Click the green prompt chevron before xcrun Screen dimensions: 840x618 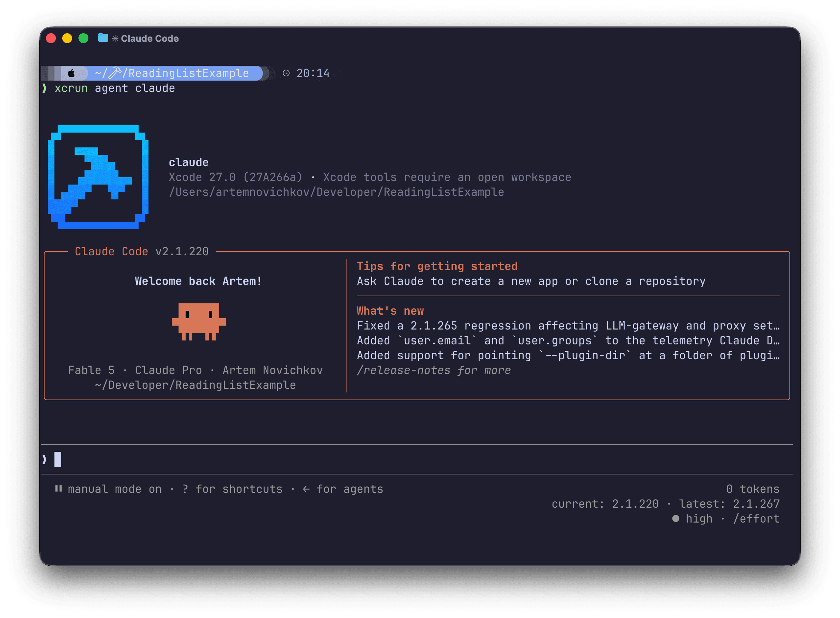(45, 88)
